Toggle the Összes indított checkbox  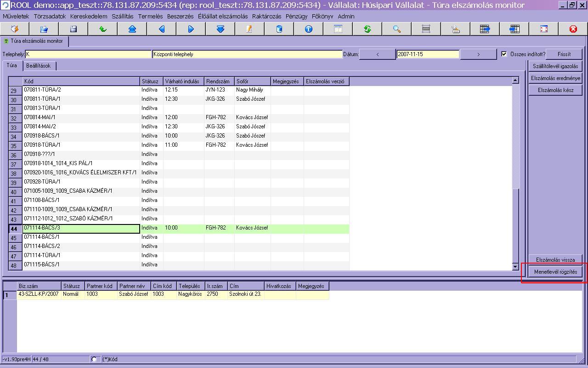pyautogui.click(x=504, y=54)
